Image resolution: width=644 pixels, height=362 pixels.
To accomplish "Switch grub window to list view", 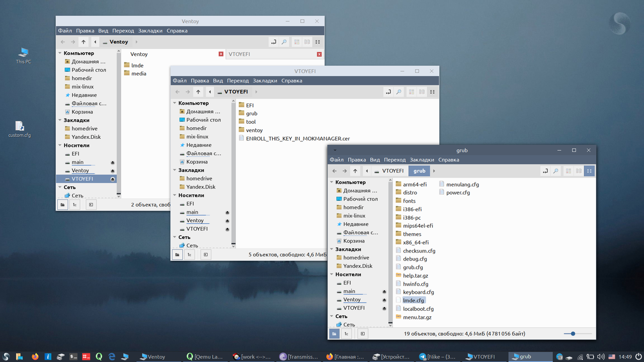I will tap(579, 171).
